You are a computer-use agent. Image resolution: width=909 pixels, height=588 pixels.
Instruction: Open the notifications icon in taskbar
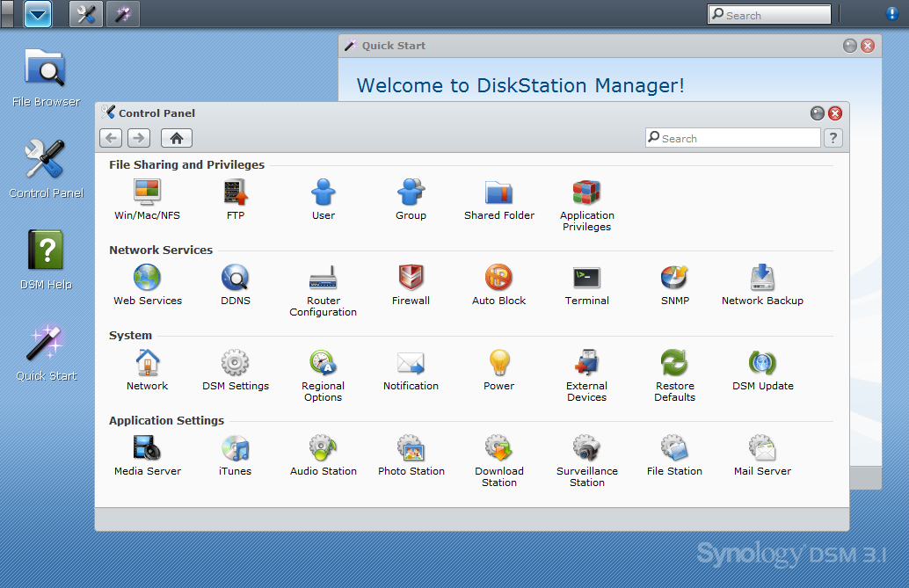click(x=891, y=13)
